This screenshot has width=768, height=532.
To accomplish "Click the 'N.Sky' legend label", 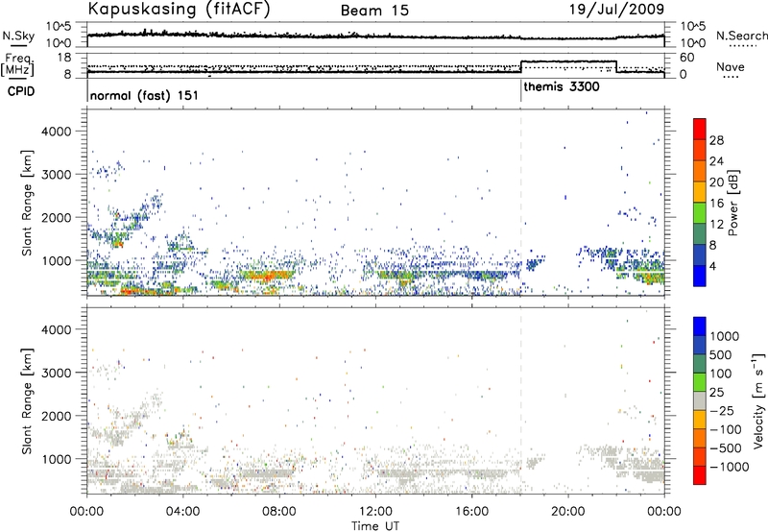I will [x=18, y=36].
